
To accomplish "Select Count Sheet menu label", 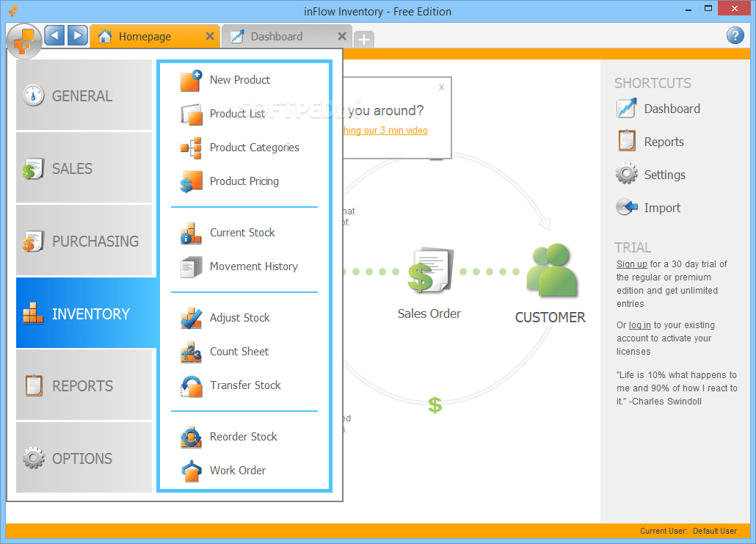I will click(x=239, y=352).
